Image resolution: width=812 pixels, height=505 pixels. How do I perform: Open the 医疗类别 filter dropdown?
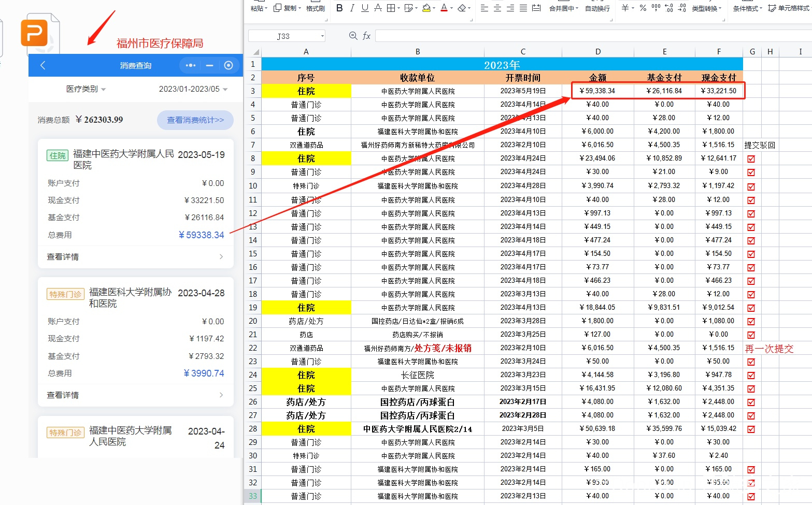pos(86,89)
